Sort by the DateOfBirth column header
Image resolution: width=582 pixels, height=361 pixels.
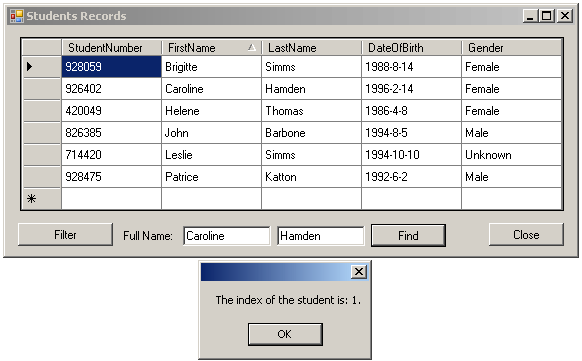tap(411, 48)
